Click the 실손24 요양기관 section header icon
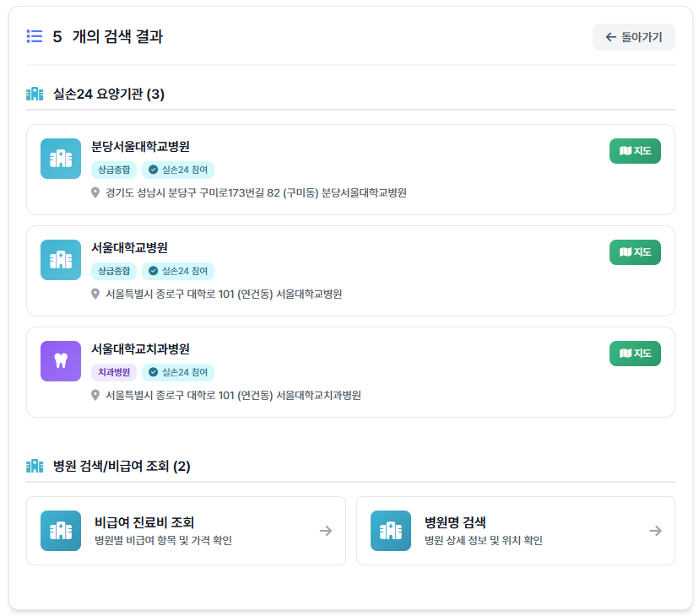The width and height of the screenshot is (699, 616). click(35, 94)
